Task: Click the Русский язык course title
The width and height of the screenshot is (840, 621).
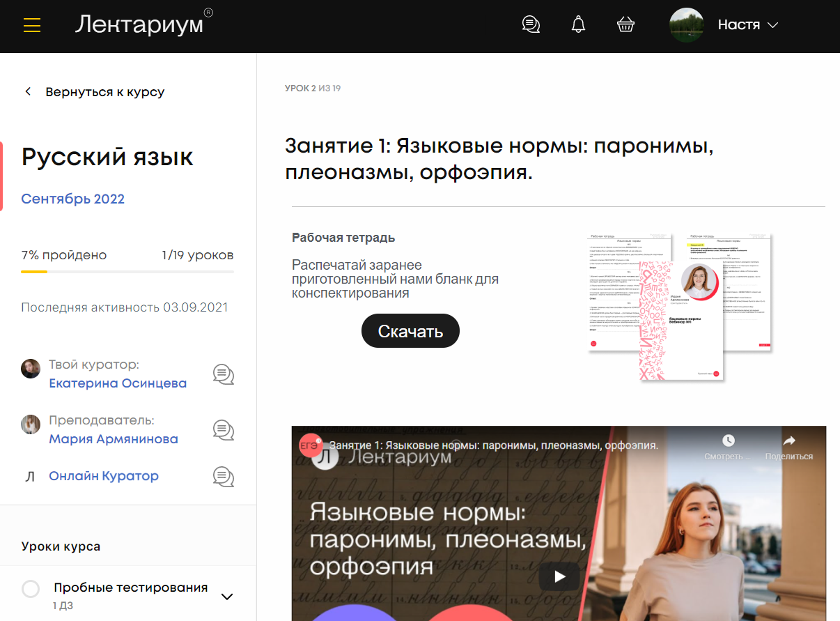Action: pyautogui.click(x=107, y=158)
